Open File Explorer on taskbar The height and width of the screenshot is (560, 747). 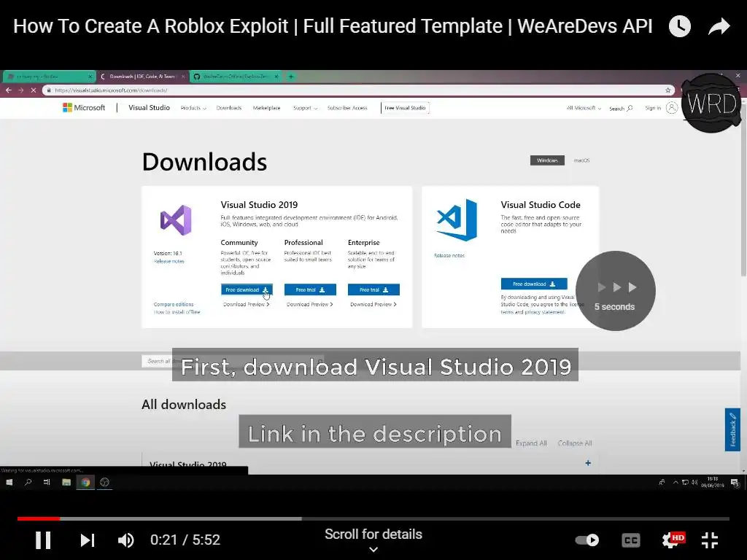pyautogui.click(x=66, y=483)
